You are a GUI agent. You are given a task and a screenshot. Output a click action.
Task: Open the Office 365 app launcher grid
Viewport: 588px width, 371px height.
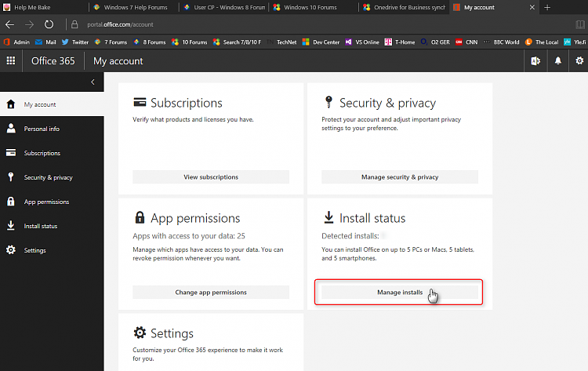click(x=11, y=60)
